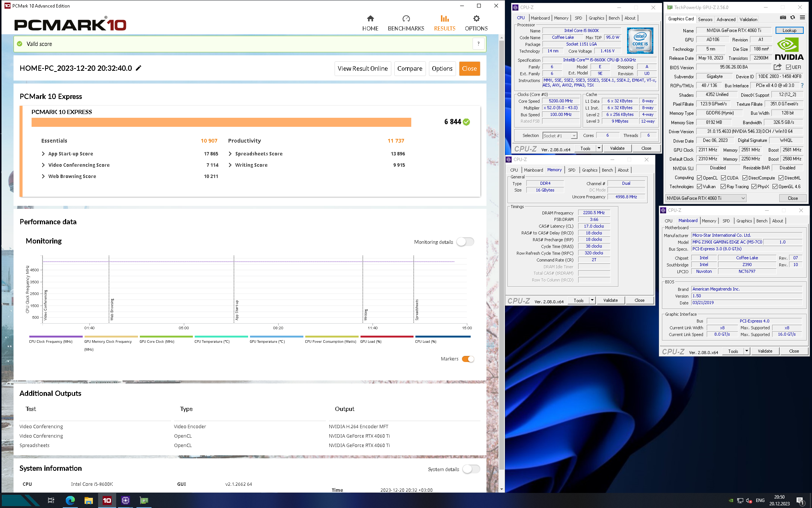Click the orange Close button in PCMark

[x=470, y=68]
